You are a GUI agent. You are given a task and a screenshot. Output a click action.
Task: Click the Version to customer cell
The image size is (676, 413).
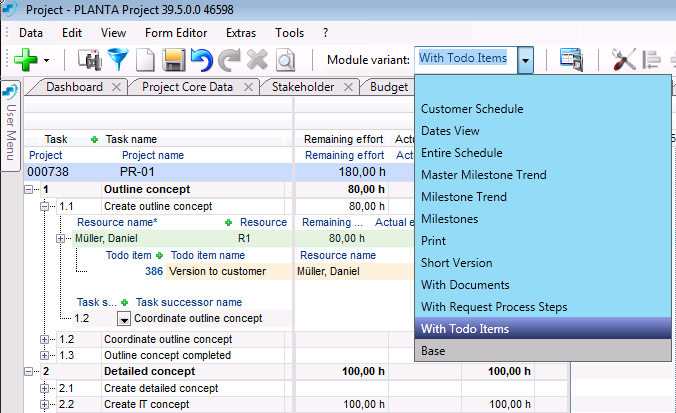pos(229,271)
